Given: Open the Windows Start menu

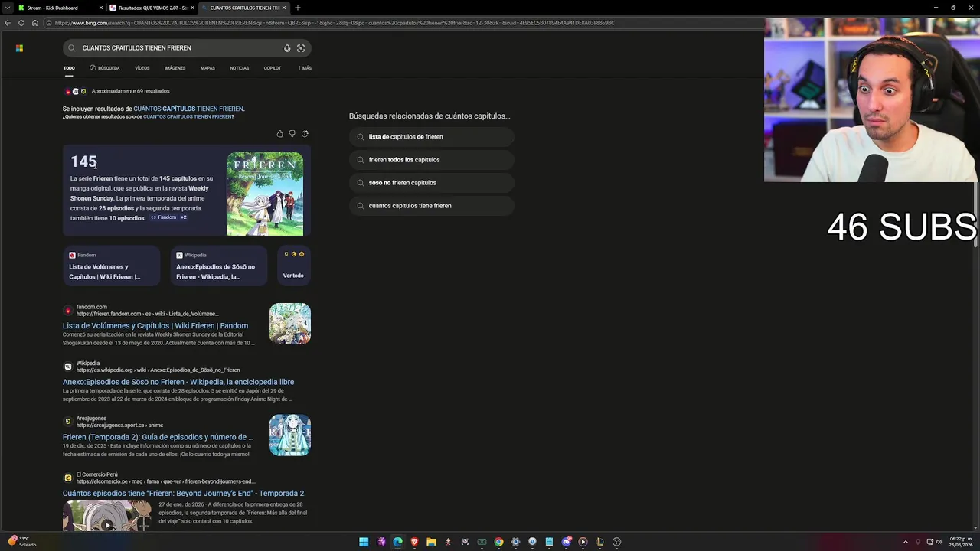Looking at the screenshot, I should click(x=364, y=542).
